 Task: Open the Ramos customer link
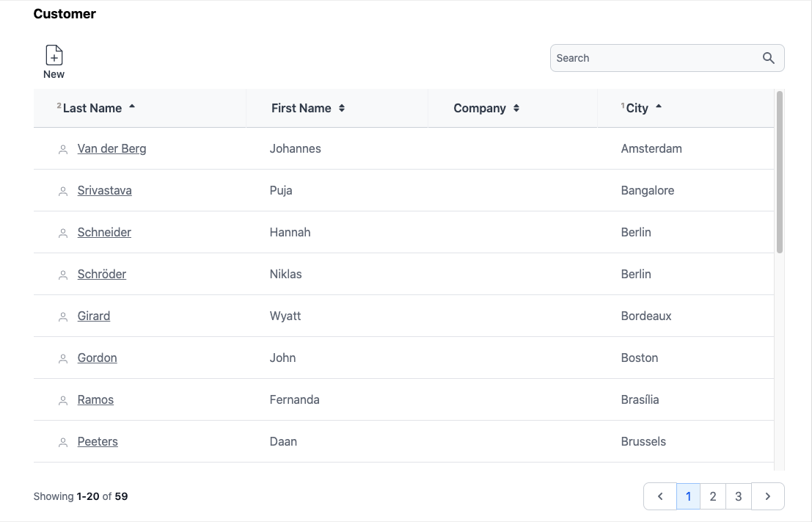click(x=96, y=400)
